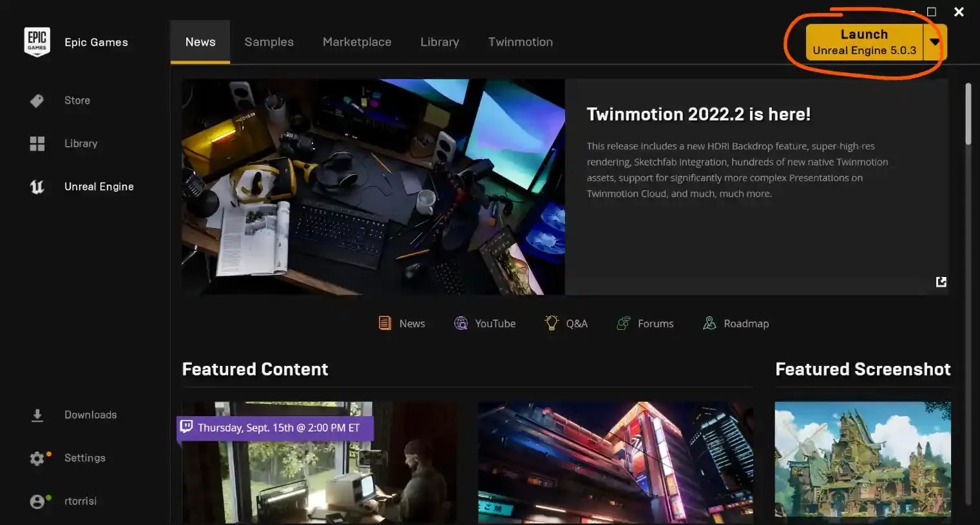Open the Thursday Sept. 15th stream thumbnail
980x525 pixels.
tap(319, 463)
